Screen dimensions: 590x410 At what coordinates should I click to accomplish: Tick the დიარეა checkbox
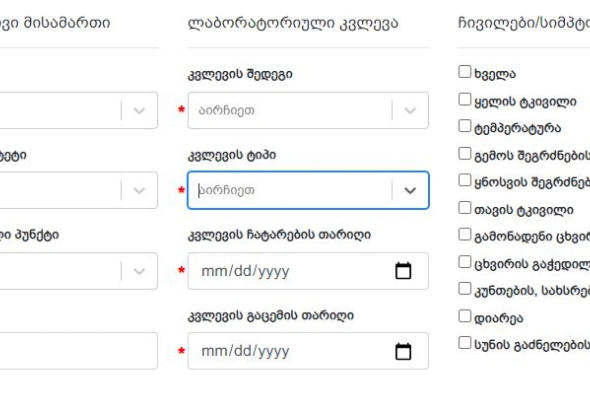[x=465, y=316]
